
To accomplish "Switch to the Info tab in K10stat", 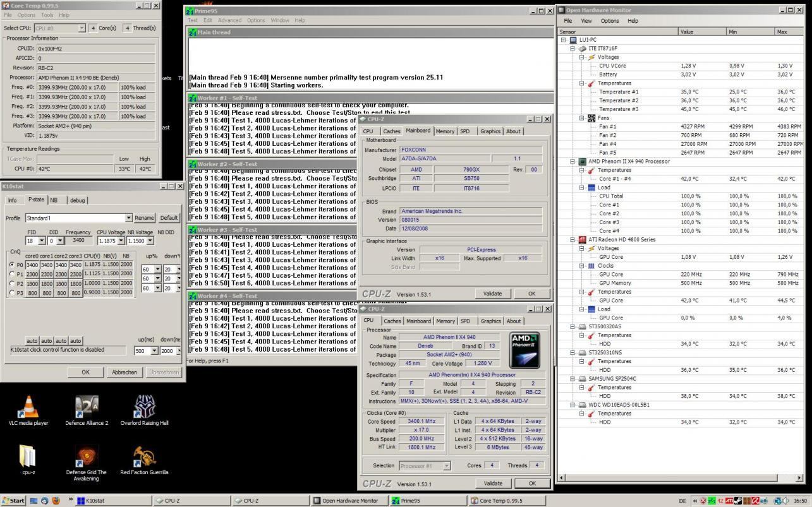I will (12, 200).
